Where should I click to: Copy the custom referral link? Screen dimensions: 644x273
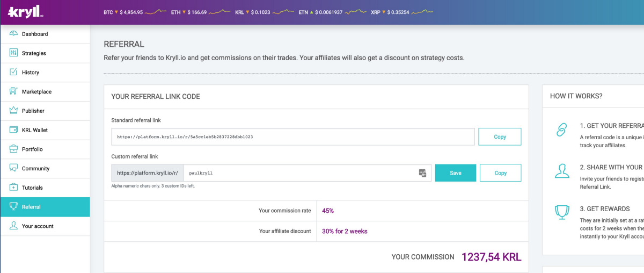500,173
